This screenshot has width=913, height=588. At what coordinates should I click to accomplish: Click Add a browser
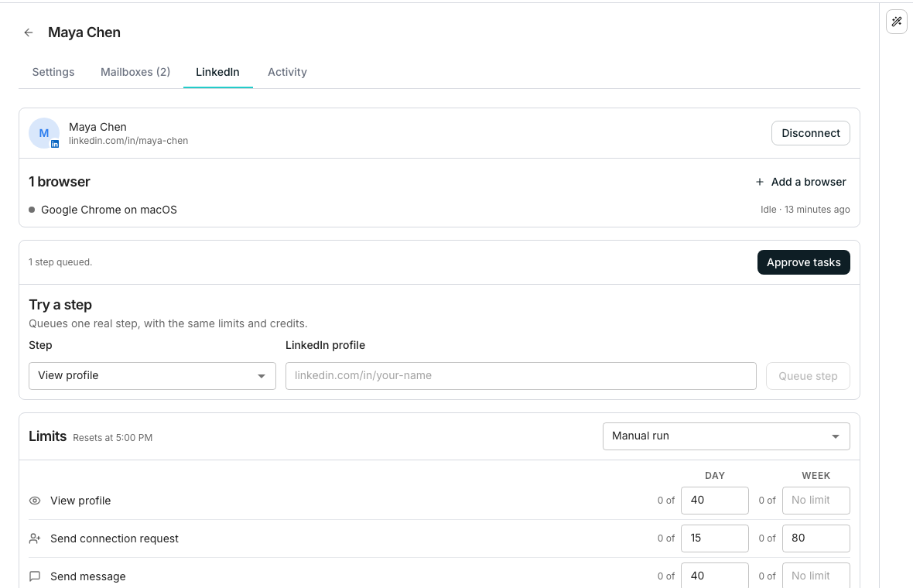pyautogui.click(x=802, y=183)
